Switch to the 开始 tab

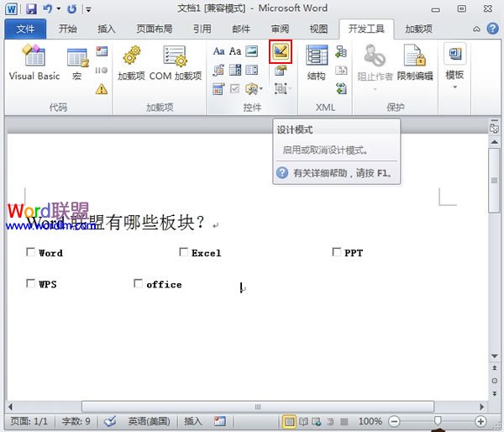click(68, 29)
